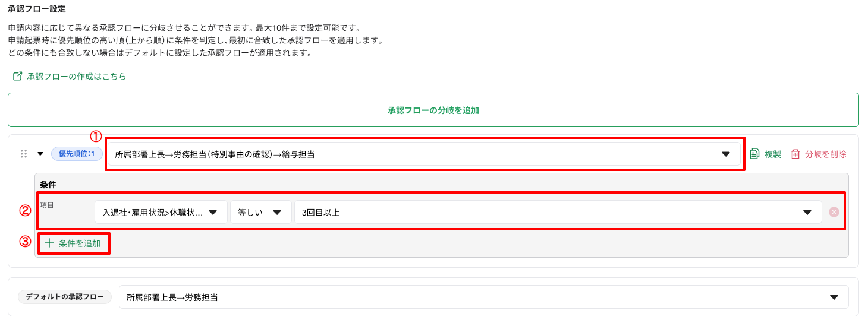Click the デフォルトの承認フロー label badge
This screenshot has width=868, height=323.
coord(65,296)
